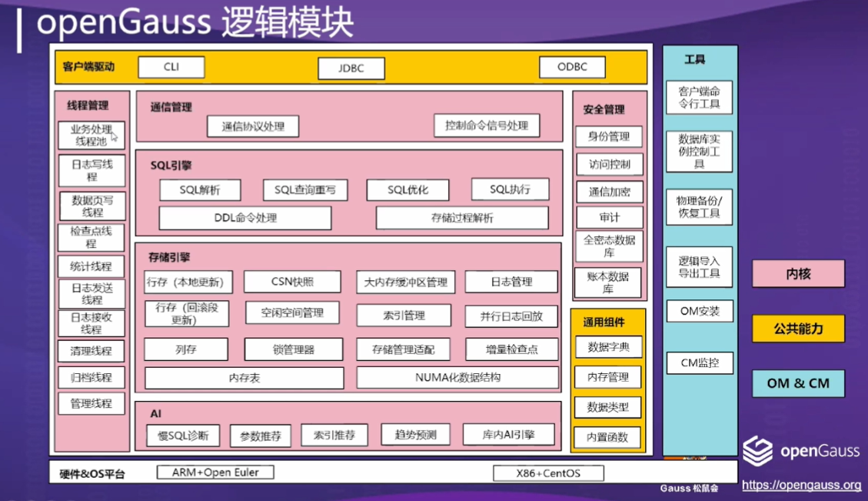
Task: Click the 物理备份/恢复工具 box
Action: click(x=699, y=207)
